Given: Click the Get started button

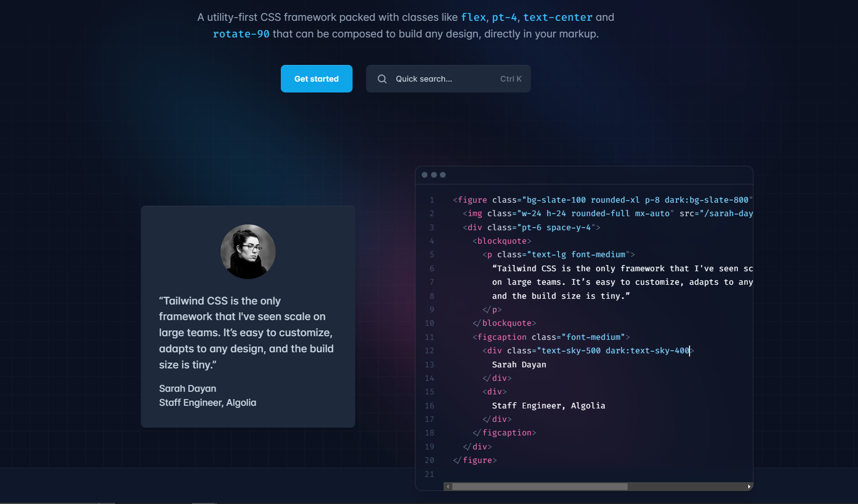Looking at the screenshot, I should pos(317,78).
